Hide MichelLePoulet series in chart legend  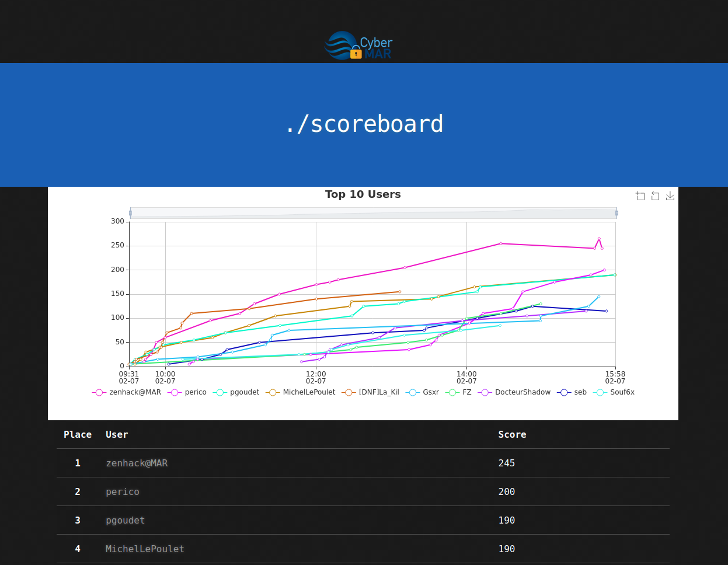pos(301,392)
